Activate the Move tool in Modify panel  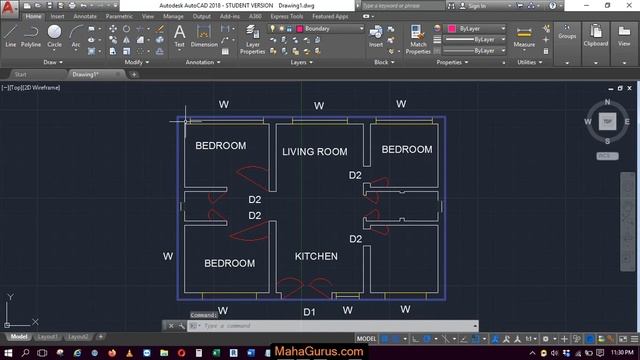point(113,29)
